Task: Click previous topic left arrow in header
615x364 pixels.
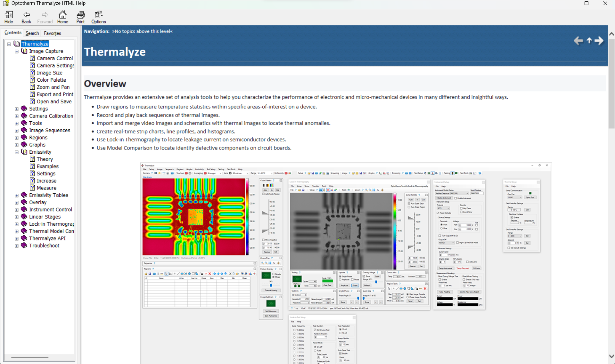Action: pos(578,41)
